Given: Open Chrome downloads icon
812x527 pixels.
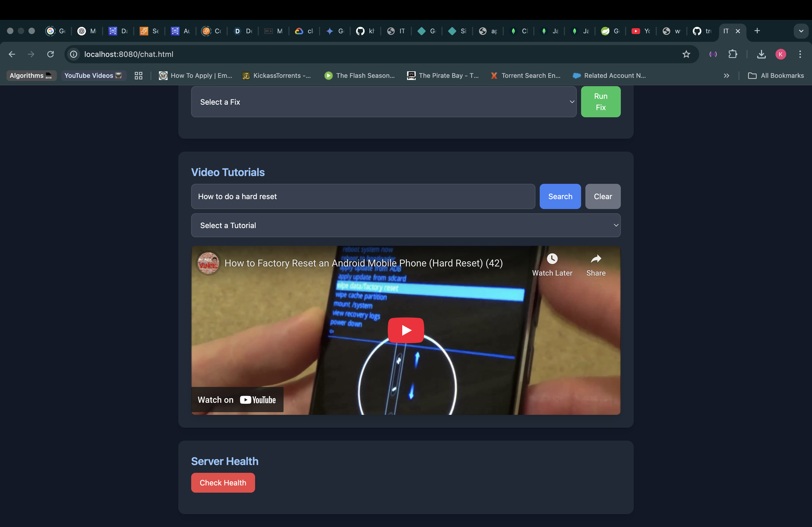Looking at the screenshot, I should 761,54.
